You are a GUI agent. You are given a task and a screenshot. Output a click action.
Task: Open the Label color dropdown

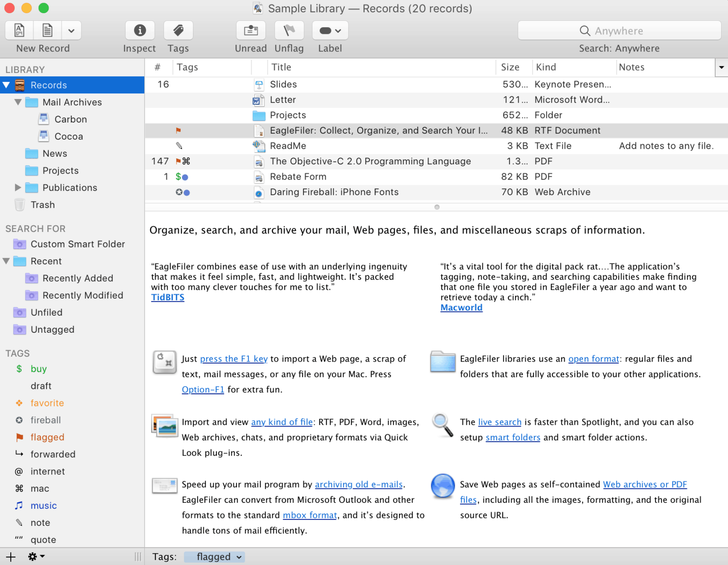coord(330,30)
